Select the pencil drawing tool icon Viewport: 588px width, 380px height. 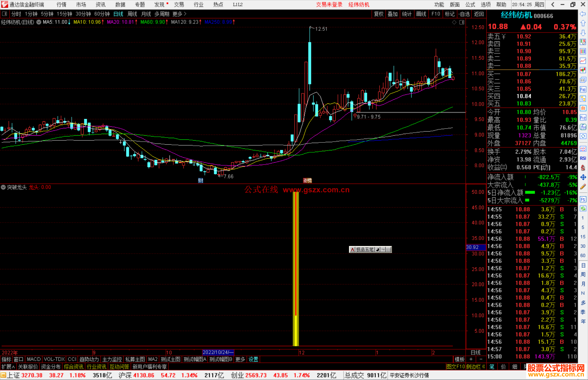click(x=583, y=187)
